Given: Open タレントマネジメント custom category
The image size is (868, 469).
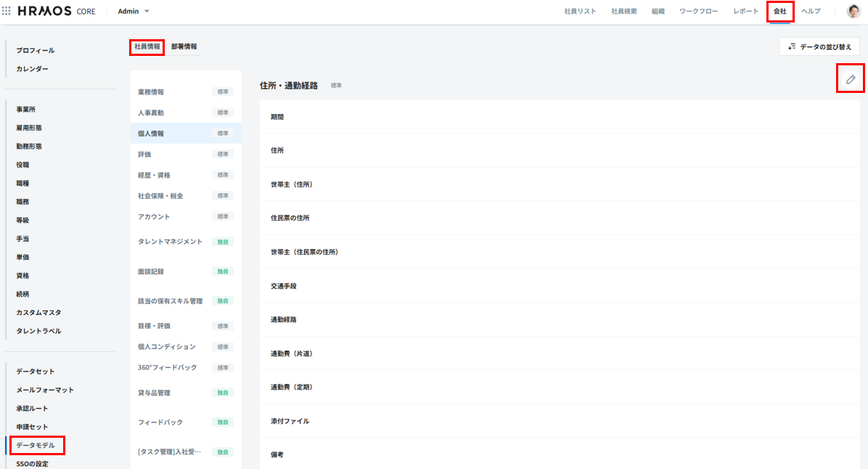Looking at the screenshot, I should coord(170,242).
